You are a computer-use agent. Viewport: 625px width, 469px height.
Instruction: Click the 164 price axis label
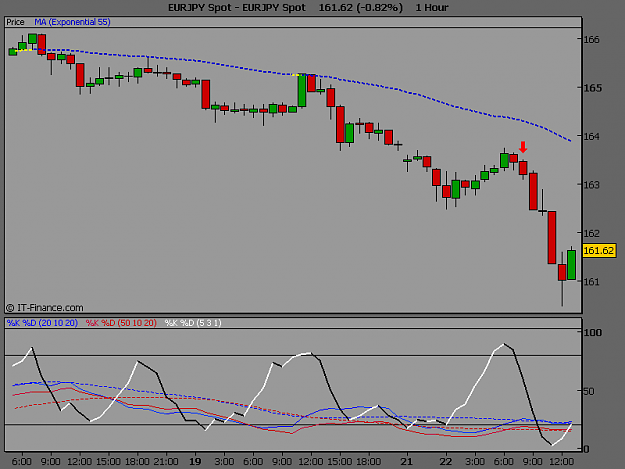[592, 136]
